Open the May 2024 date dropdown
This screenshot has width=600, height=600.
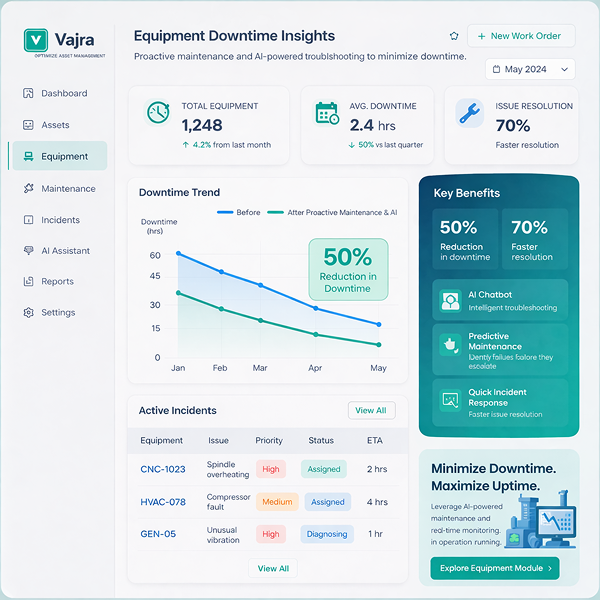pyautogui.click(x=530, y=69)
